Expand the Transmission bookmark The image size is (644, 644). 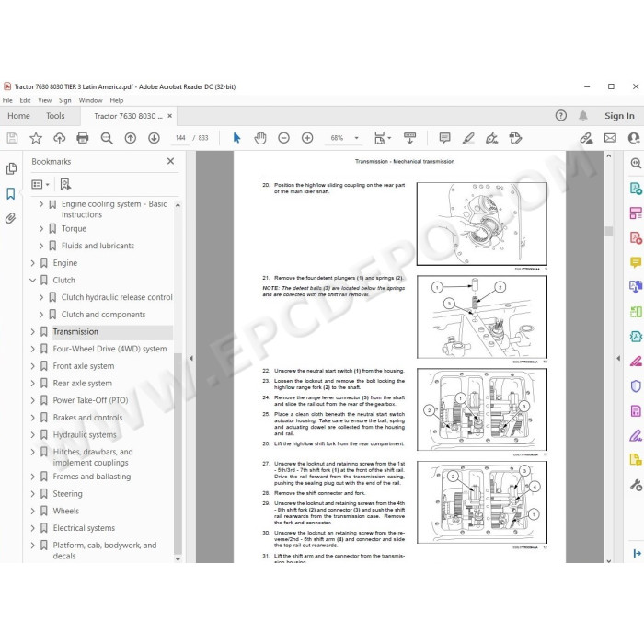tap(33, 331)
